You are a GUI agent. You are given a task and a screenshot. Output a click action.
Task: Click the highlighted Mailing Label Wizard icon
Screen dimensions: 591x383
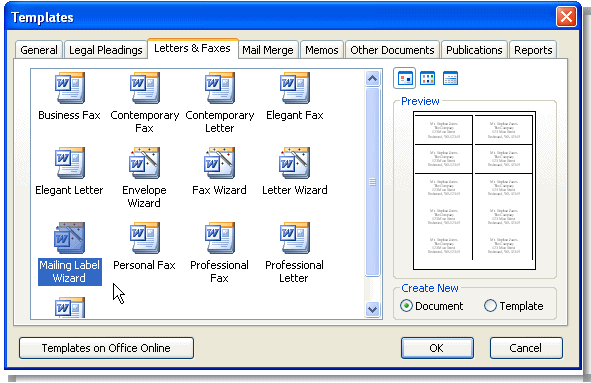pos(69,237)
